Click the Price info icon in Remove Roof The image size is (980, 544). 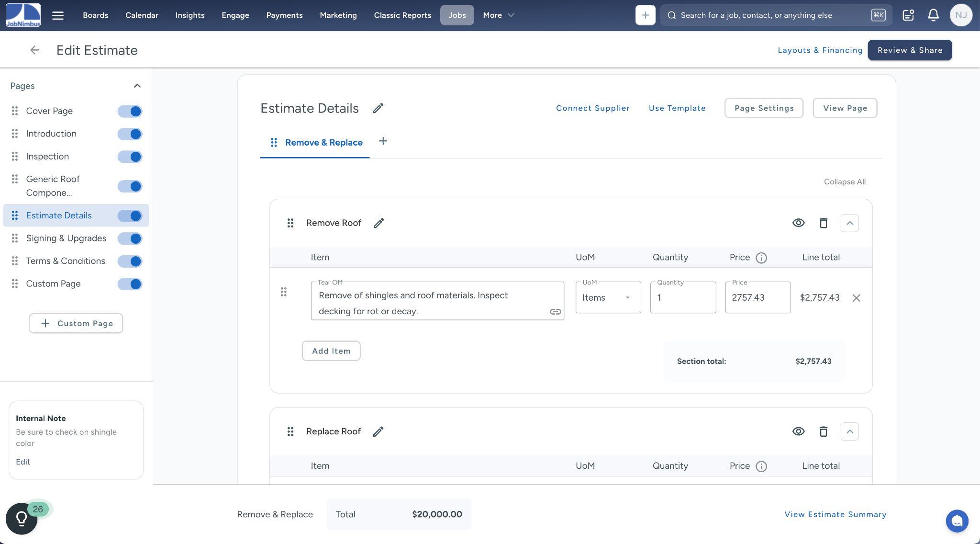click(761, 258)
